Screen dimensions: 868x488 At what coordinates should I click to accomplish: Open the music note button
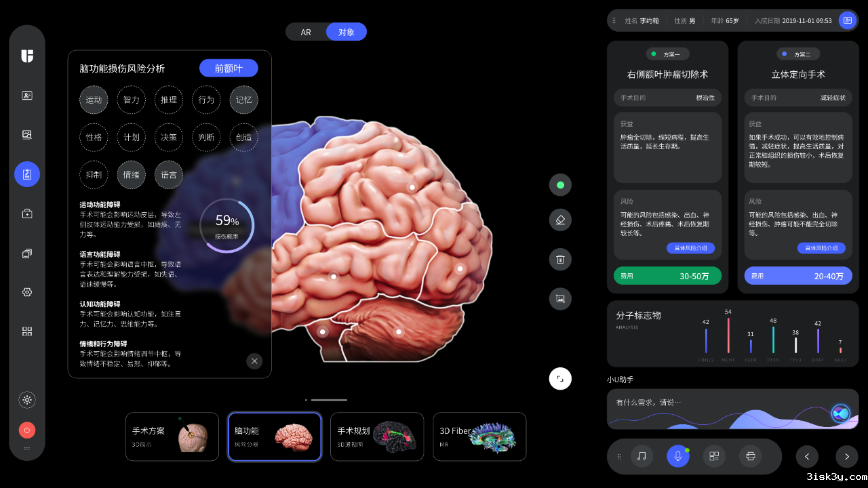[642, 456]
